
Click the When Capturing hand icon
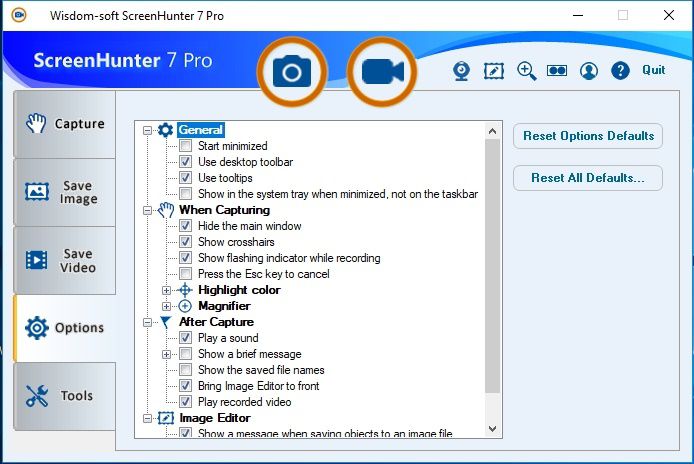click(x=166, y=210)
